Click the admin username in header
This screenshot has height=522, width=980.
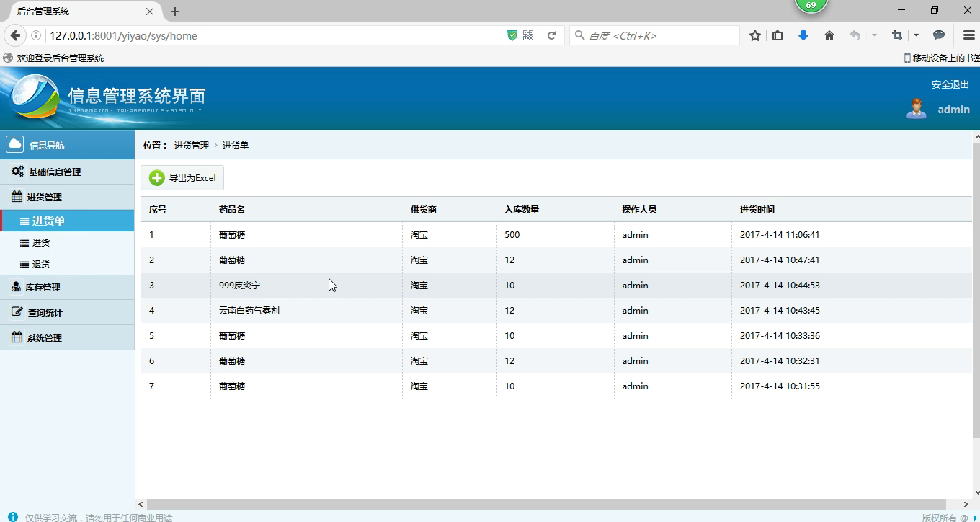(x=953, y=110)
